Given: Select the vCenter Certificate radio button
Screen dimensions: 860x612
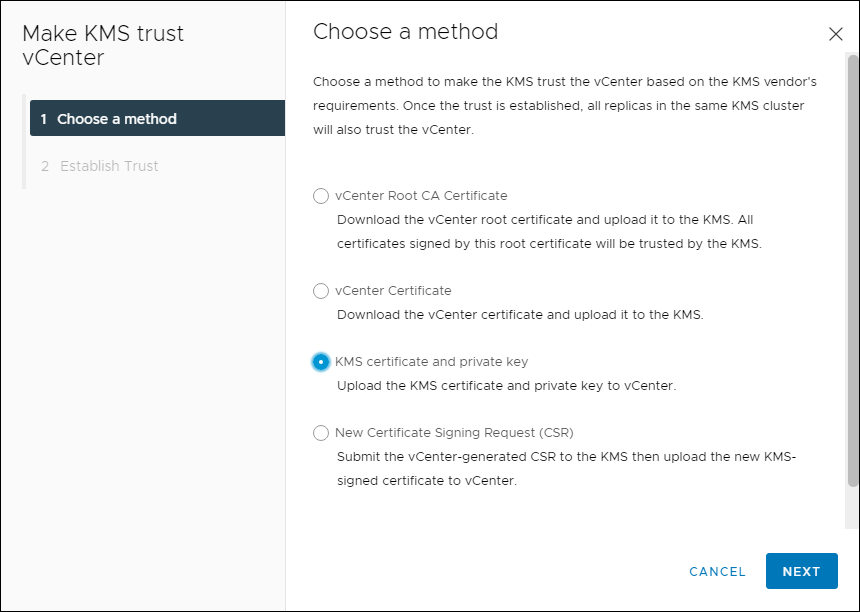Looking at the screenshot, I should pos(321,291).
